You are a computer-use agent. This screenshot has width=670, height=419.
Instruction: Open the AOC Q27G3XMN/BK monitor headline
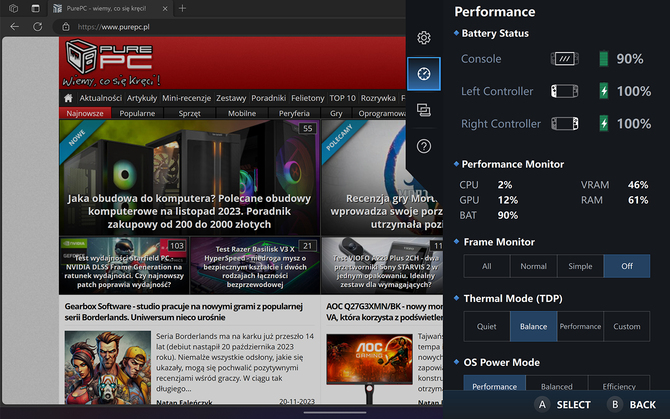(384, 312)
